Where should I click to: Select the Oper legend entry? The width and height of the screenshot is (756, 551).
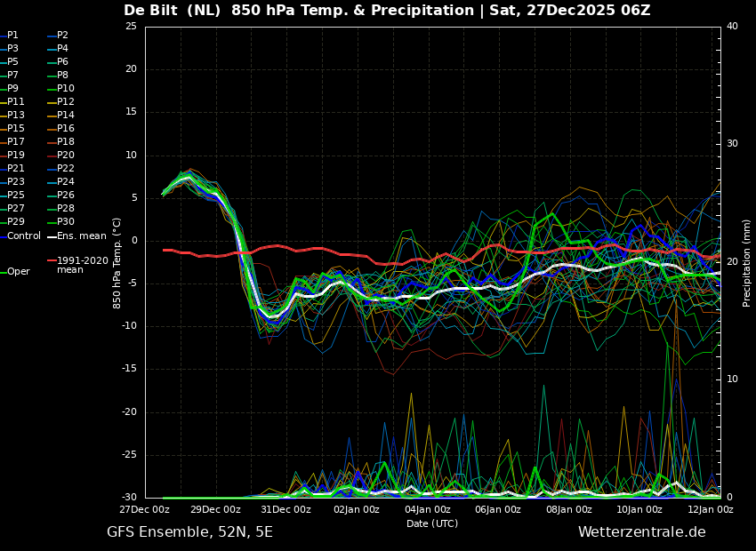click(19, 272)
